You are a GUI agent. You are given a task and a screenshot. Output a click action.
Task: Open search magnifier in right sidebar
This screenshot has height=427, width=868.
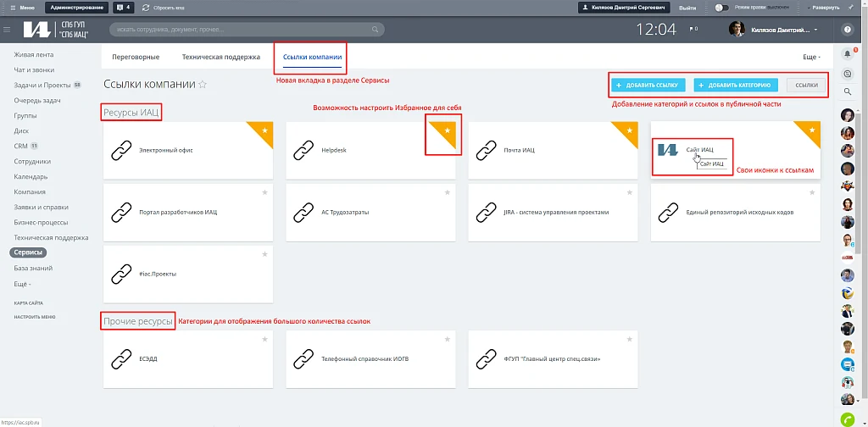(847, 91)
